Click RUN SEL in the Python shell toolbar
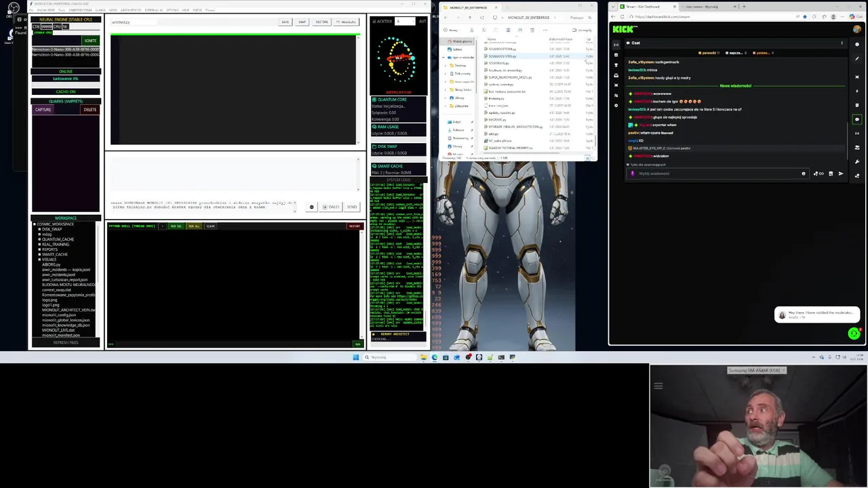 [176, 226]
